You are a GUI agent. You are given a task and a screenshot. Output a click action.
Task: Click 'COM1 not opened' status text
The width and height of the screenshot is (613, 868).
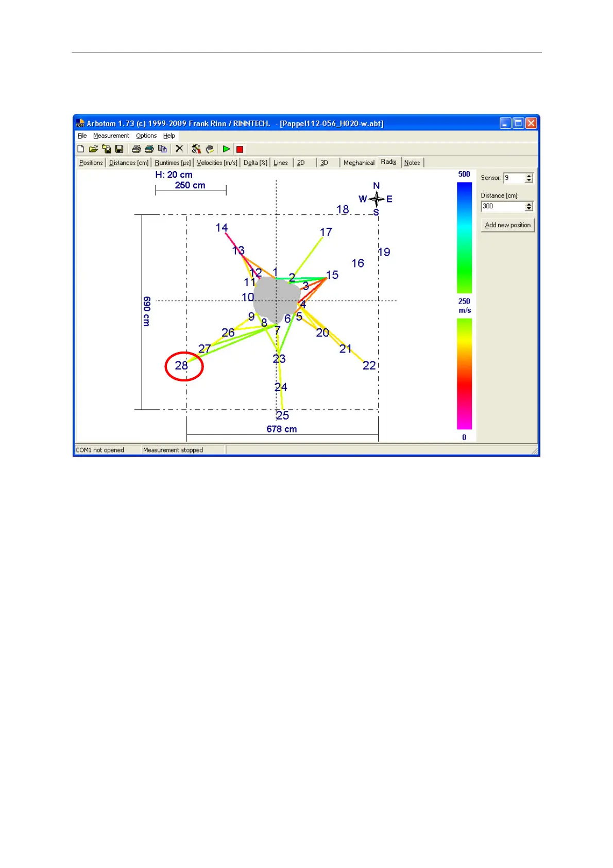pyautogui.click(x=100, y=450)
